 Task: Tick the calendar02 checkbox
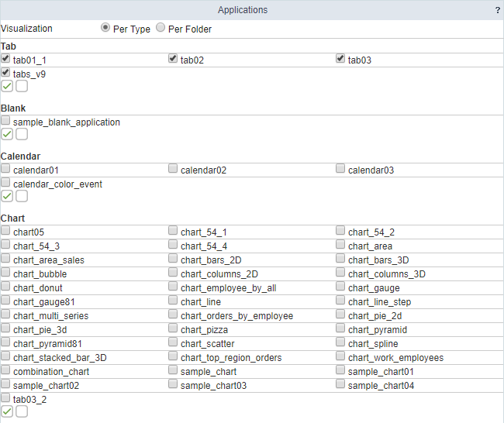coord(174,169)
